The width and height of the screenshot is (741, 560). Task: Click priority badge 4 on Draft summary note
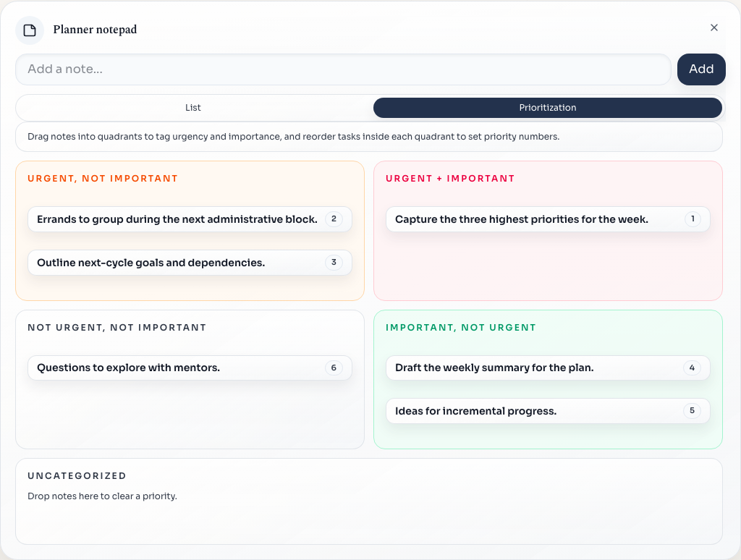(692, 368)
